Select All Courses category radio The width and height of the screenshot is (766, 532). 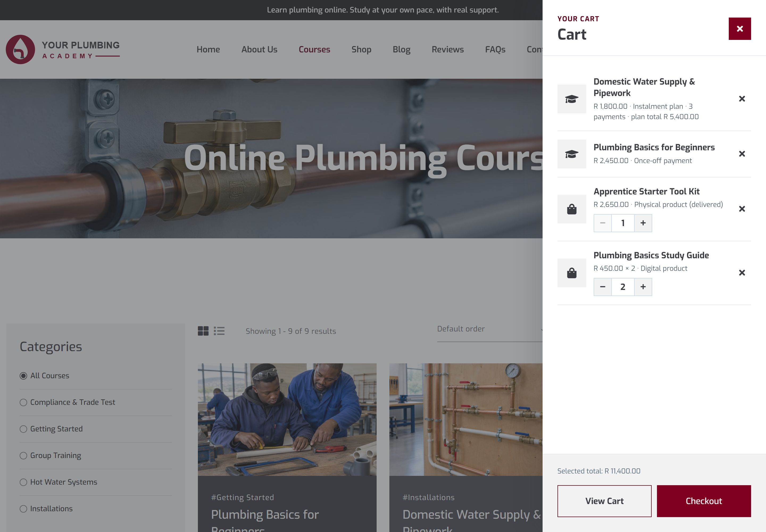click(23, 376)
